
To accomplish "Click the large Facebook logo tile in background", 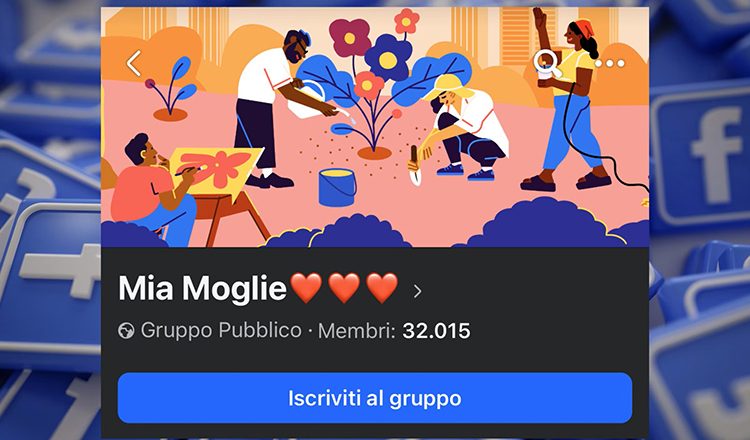I will coord(700,155).
